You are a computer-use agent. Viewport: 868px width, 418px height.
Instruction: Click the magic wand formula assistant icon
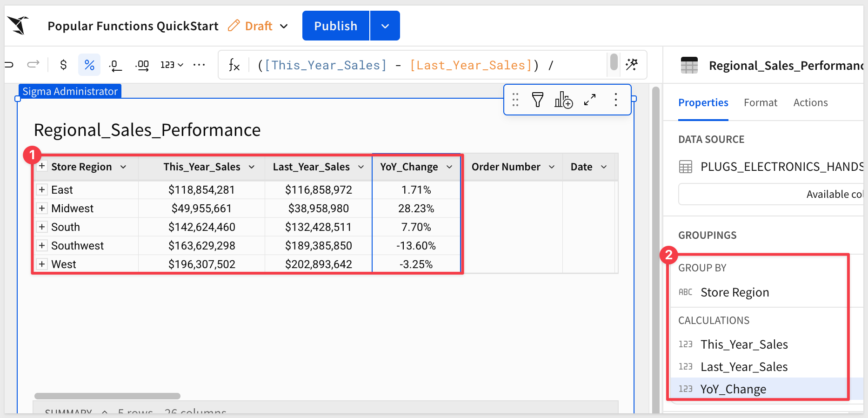632,64
